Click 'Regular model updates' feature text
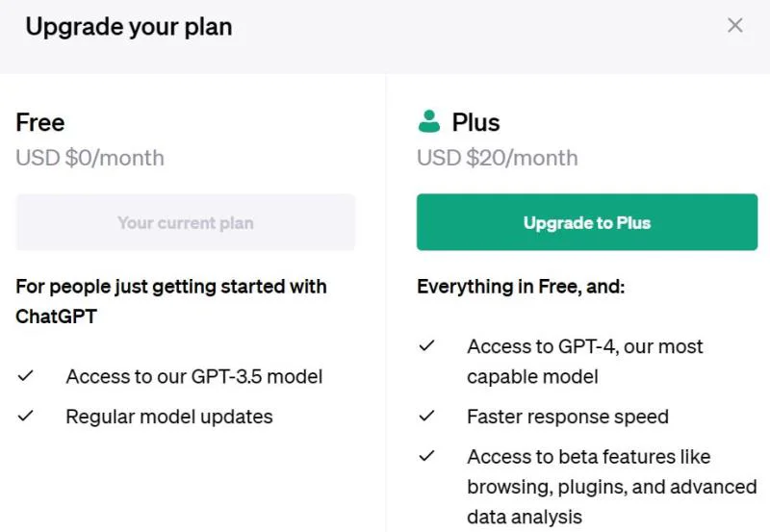770x532 pixels. click(169, 417)
